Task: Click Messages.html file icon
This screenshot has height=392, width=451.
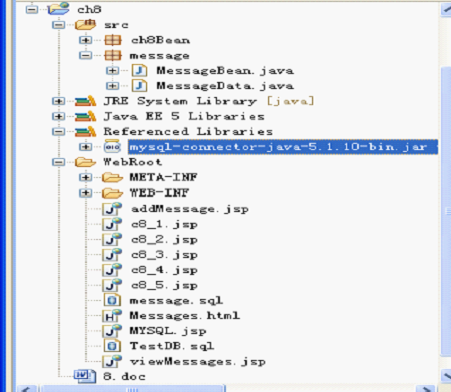Action: (112, 315)
